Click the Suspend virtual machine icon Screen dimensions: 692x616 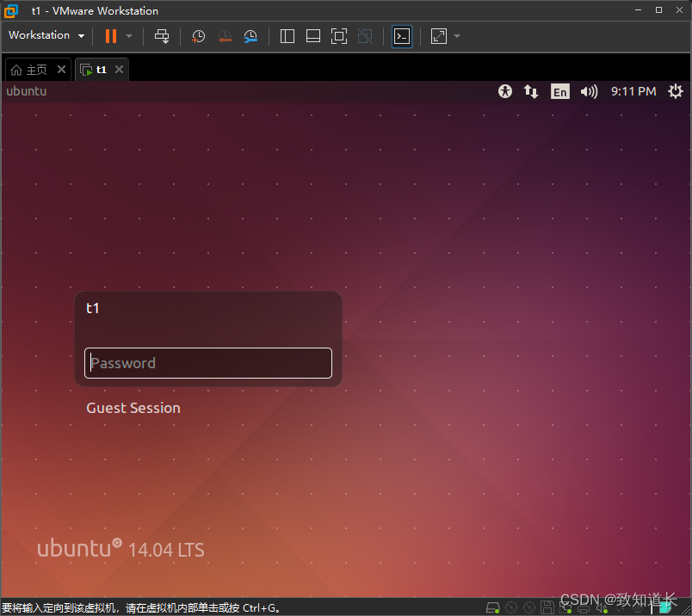pos(113,35)
